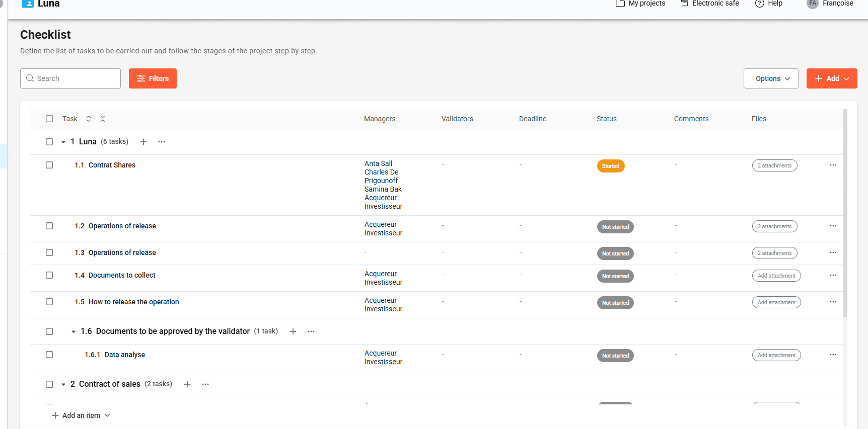Go to My projects in top navigation
Screen dimensions: 868x429
pyautogui.click(x=640, y=4)
